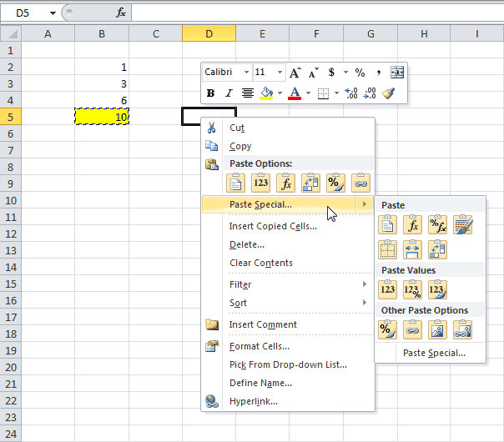Apply the yellow fill color bucket

coord(267,93)
